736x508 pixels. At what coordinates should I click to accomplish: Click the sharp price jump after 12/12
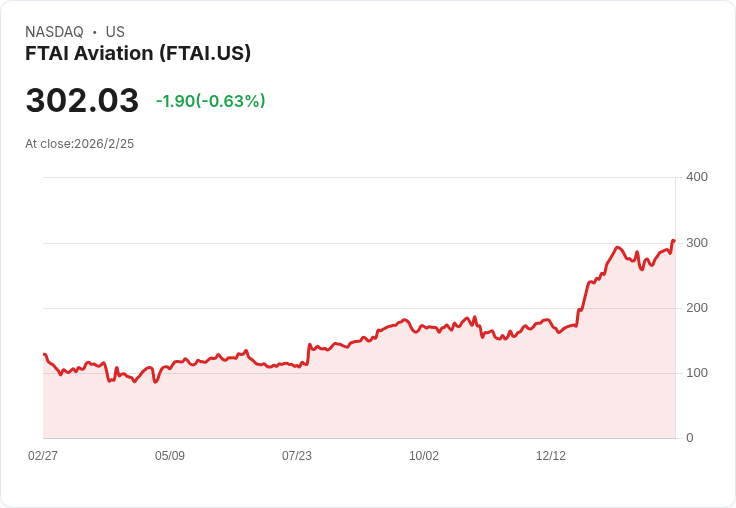pos(583,296)
